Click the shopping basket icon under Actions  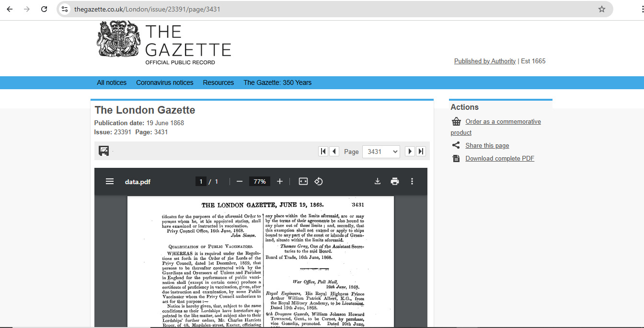click(x=456, y=122)
